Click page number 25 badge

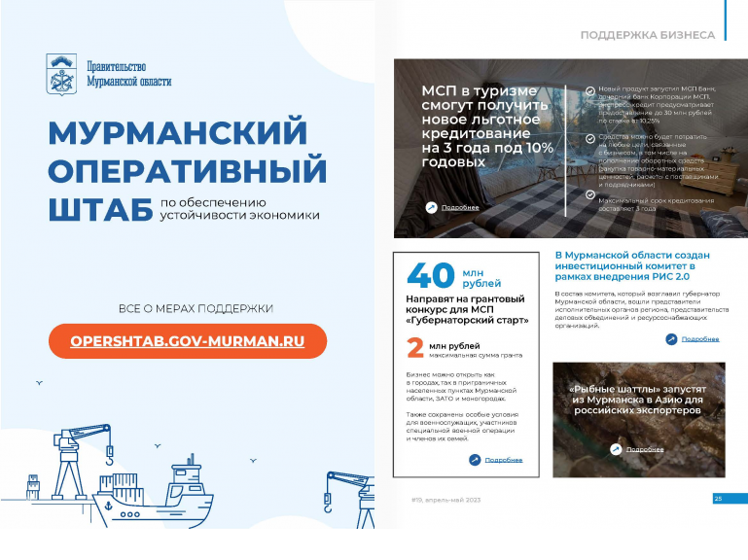pos(730,498)
